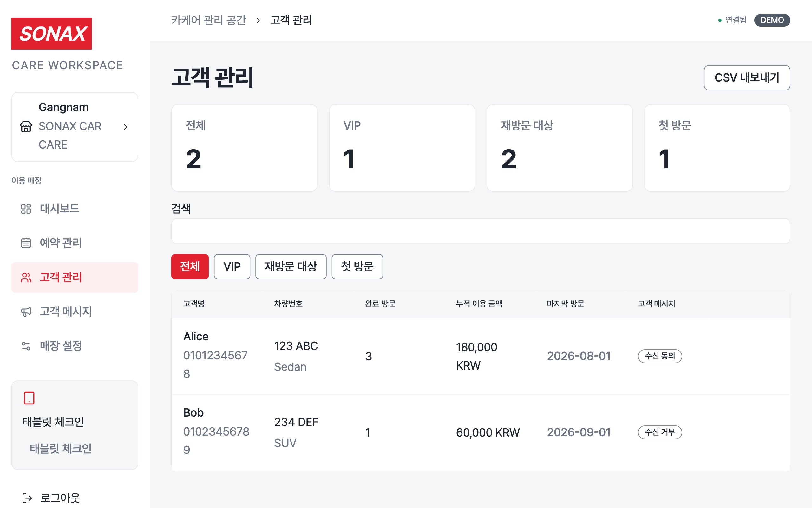Click the people icon for 고객 관리

pyautogui.click(x=26, y=277)
